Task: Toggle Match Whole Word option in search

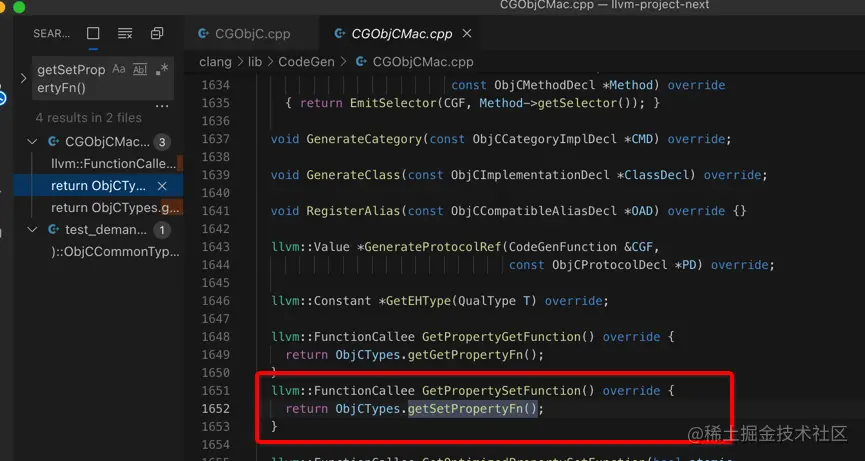Action: pyautogui.click(x=140, y=69)
